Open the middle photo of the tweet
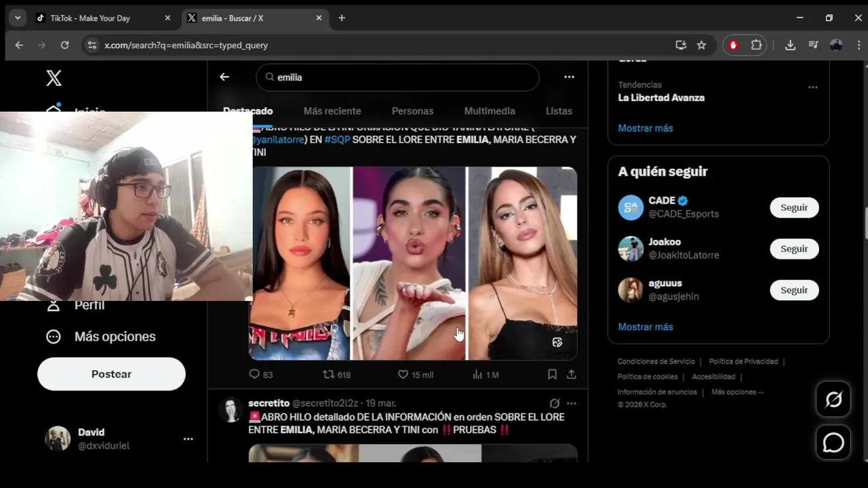Image resolution: width=868 pixels, height=488 pixels. click(410, 263)
